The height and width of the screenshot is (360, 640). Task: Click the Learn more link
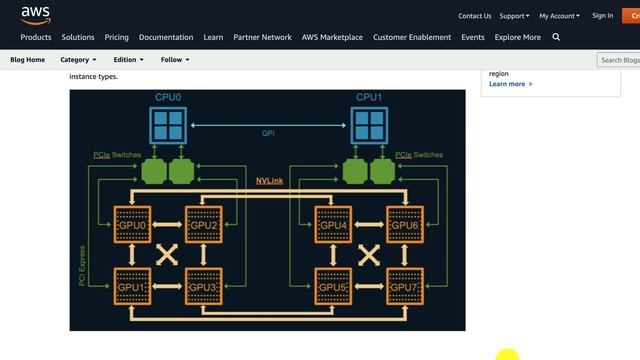pos(511,84)
